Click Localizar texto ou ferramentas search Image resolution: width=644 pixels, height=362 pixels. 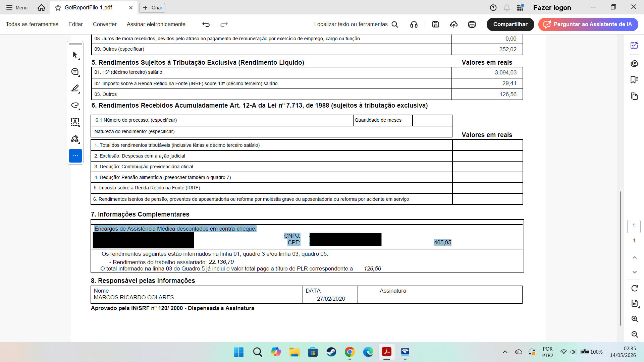356,24
